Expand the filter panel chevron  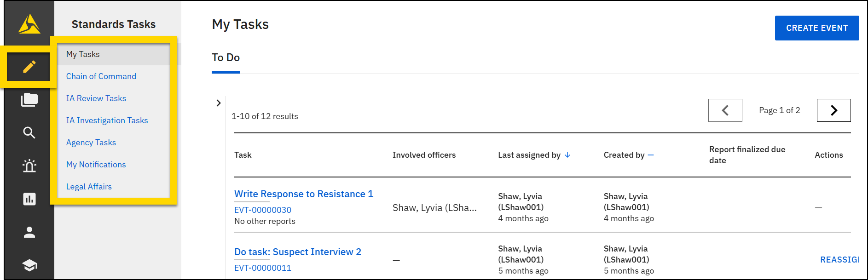click(219, 103)
